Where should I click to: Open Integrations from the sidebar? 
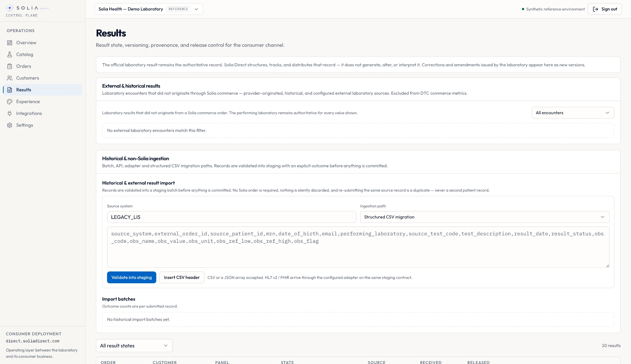42,114
